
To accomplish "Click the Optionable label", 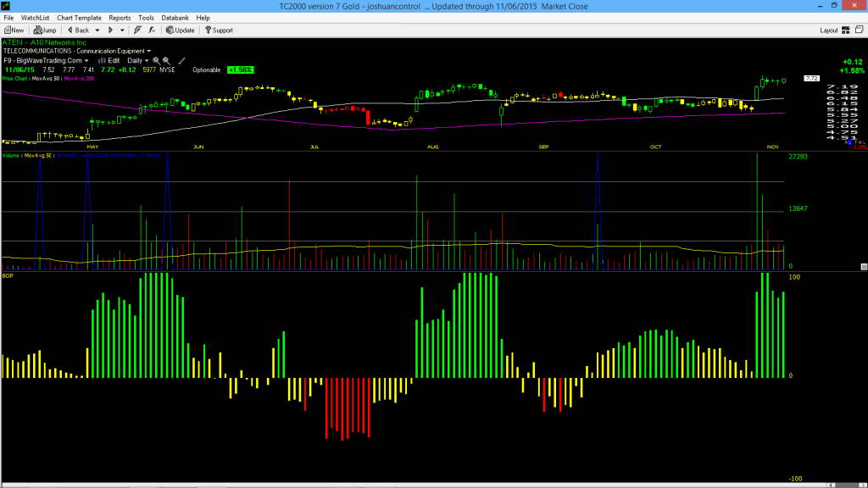I will pos(207,69).
